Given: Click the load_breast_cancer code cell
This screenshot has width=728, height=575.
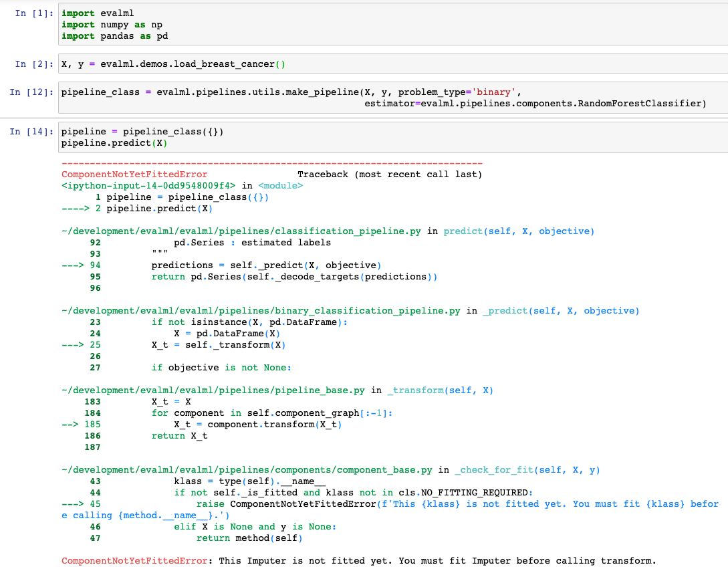Looking at the screenshot, I should pos(393,64).
